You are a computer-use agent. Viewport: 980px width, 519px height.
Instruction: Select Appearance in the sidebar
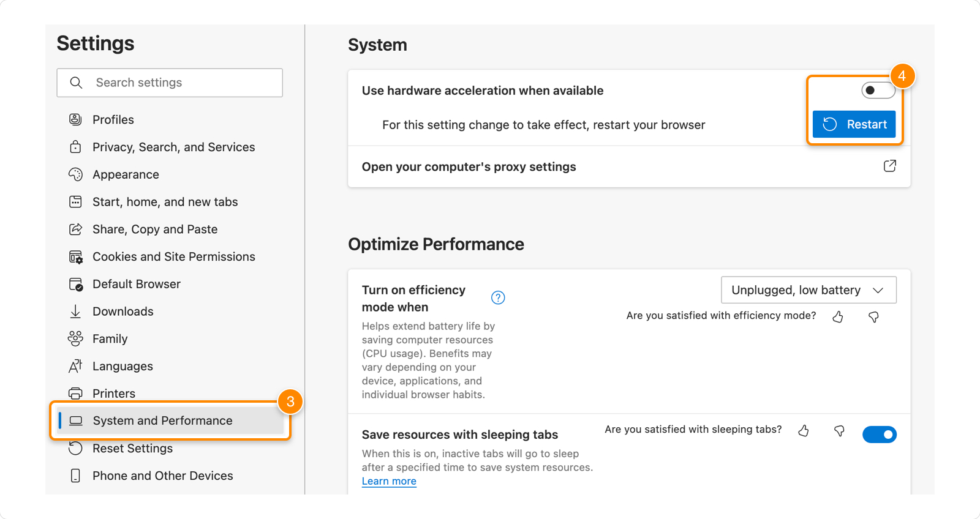[x=126, y=175]
